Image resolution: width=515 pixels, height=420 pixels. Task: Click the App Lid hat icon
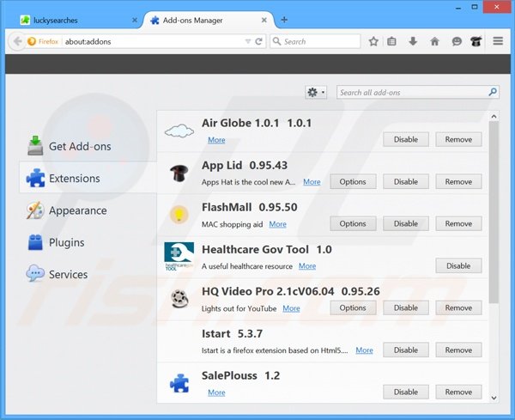point(179,173)
